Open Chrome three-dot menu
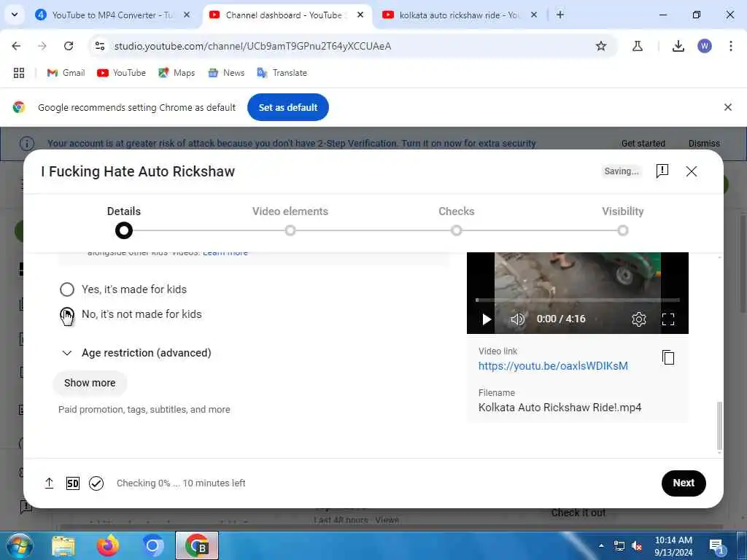Viewport: 747px width, 560px height. [731, 46]
